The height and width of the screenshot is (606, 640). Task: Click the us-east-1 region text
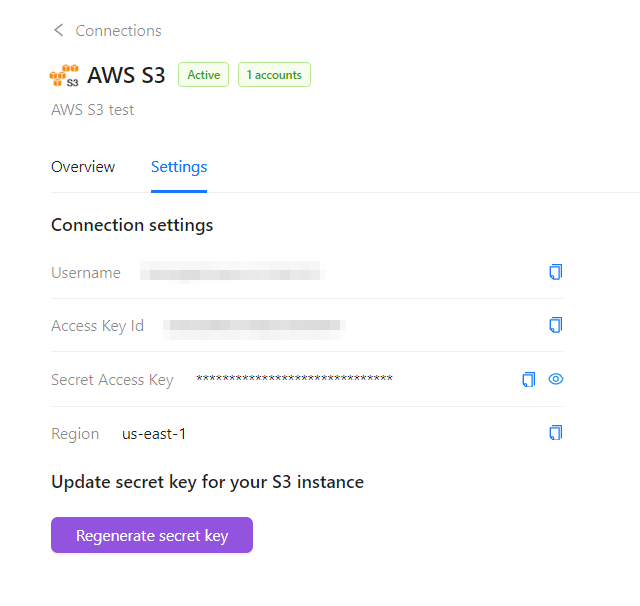pyautogui.click(x=154, y=434)
